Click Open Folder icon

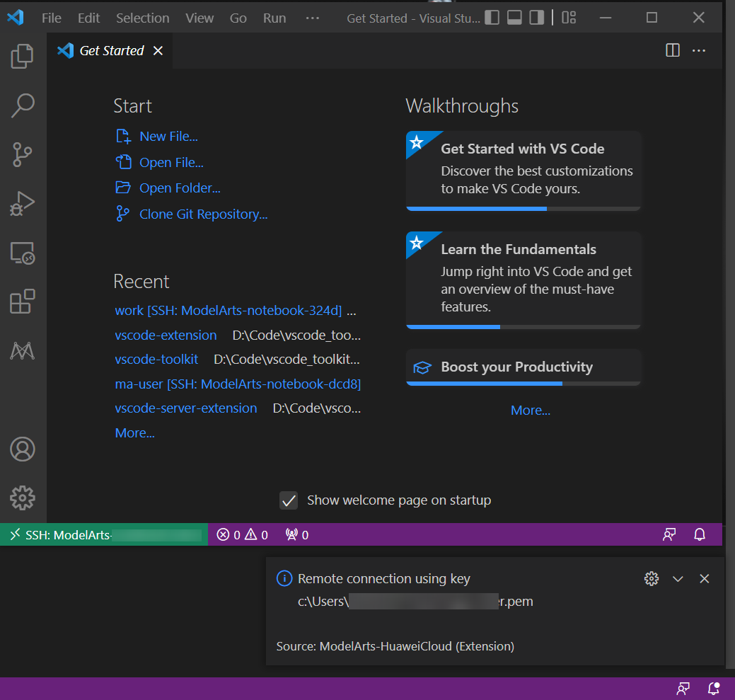(x=123, y=188)
